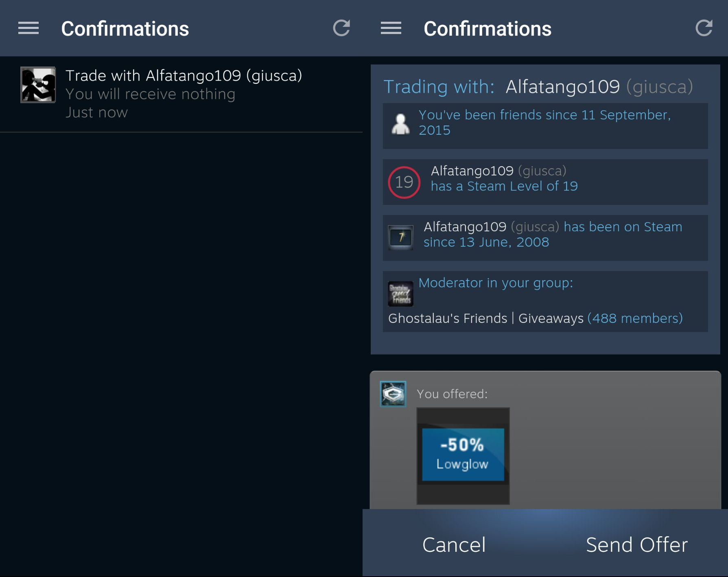
Task: Tap the '(488 members)' count
Action: pos(635,318)
